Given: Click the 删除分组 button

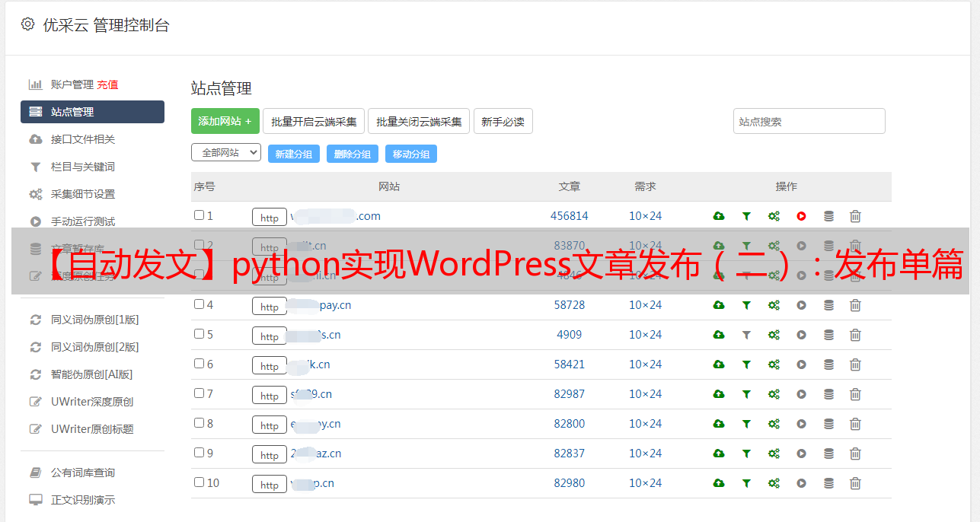Looking at the screenshot, I should [353, 154].
